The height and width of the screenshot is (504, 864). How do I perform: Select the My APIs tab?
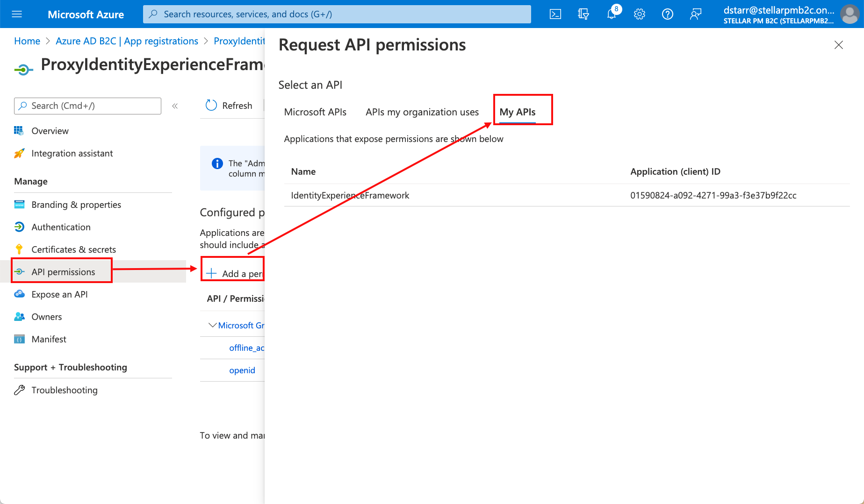[517, 112]
